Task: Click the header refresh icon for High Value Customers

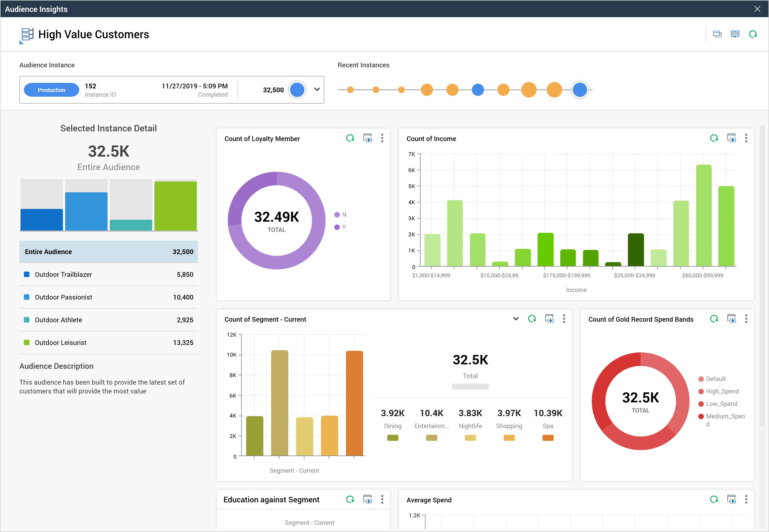Action: (753, 34)
